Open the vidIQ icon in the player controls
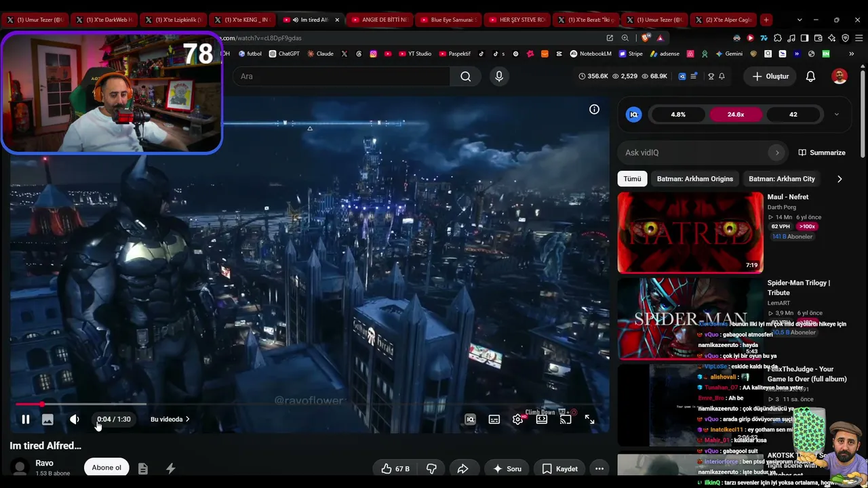 point(470,420)
